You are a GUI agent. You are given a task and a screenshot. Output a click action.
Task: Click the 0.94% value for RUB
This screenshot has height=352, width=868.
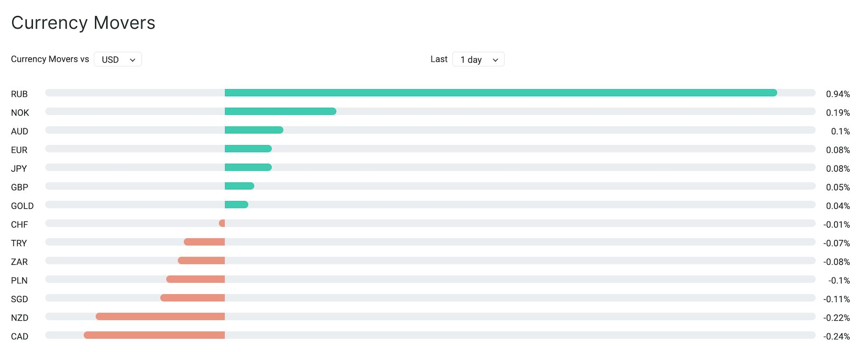(x=838, y=94)
